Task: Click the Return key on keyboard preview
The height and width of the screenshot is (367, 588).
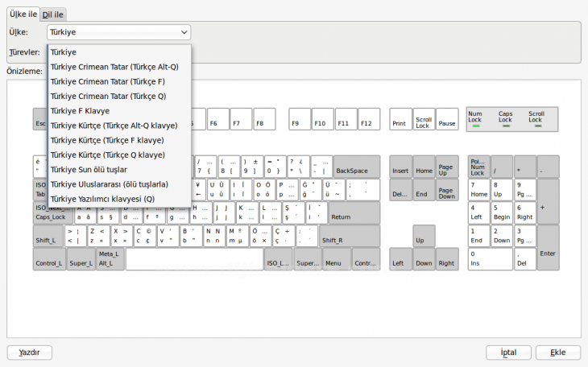Action: 354,213
